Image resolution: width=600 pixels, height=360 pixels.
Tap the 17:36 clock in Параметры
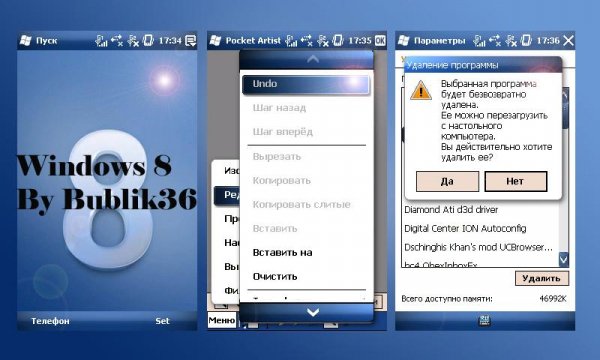pyautogui.click(x=548, y=40)
